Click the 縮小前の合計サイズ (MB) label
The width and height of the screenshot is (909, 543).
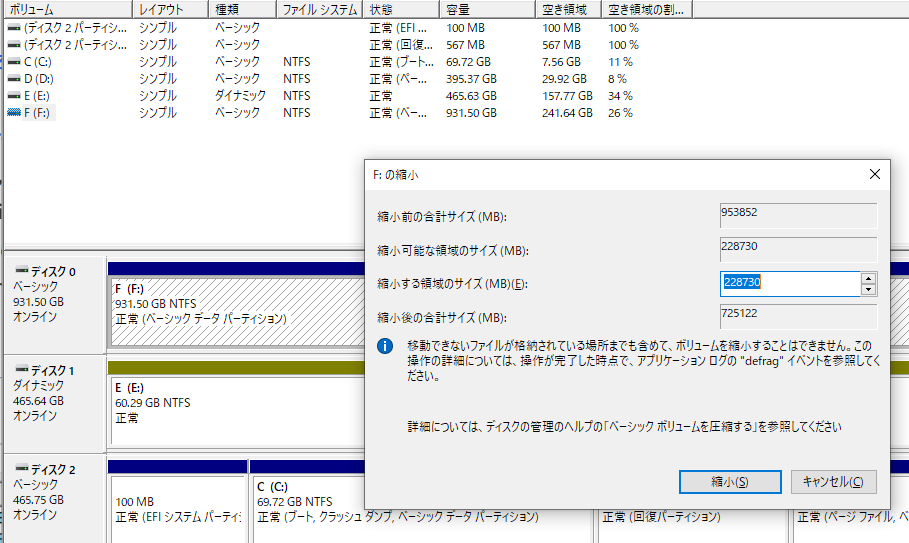442,217
